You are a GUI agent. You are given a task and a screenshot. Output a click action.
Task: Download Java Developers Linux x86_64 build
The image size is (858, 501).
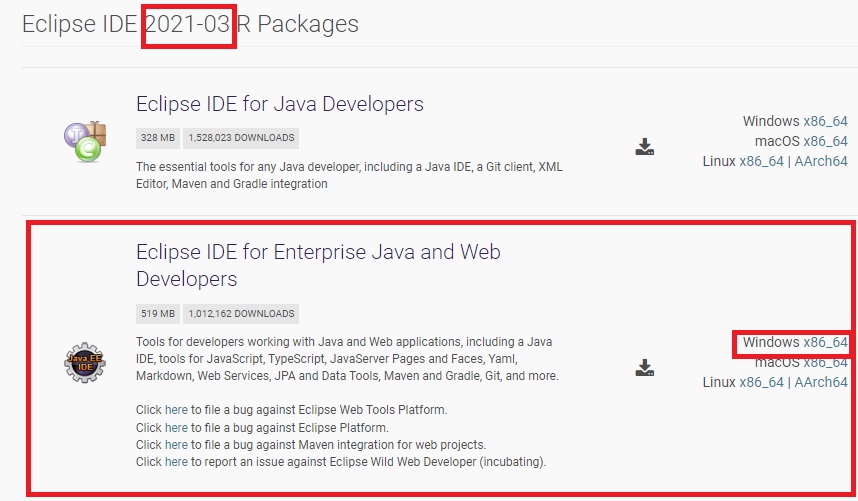[x=761, y=161]
